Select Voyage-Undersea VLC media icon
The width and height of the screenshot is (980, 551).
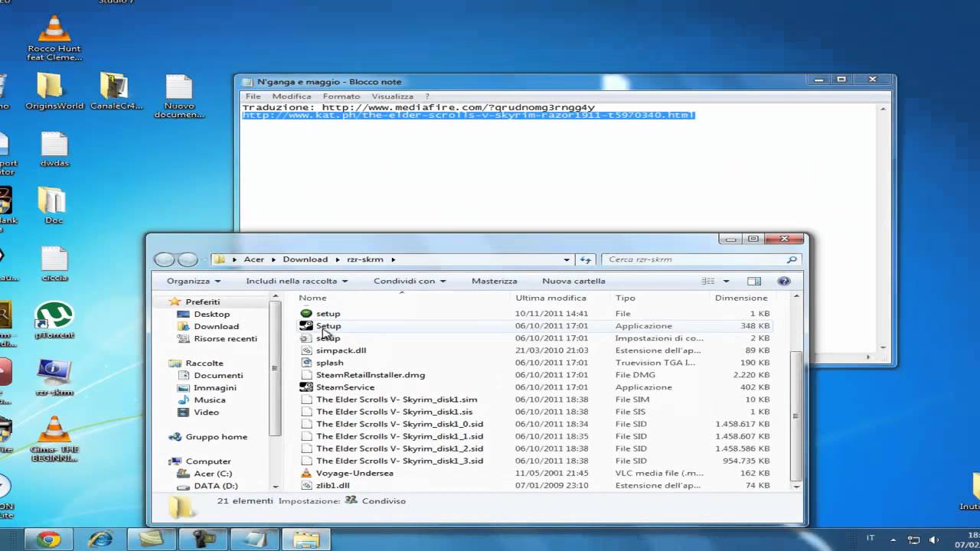pos(306,473)
